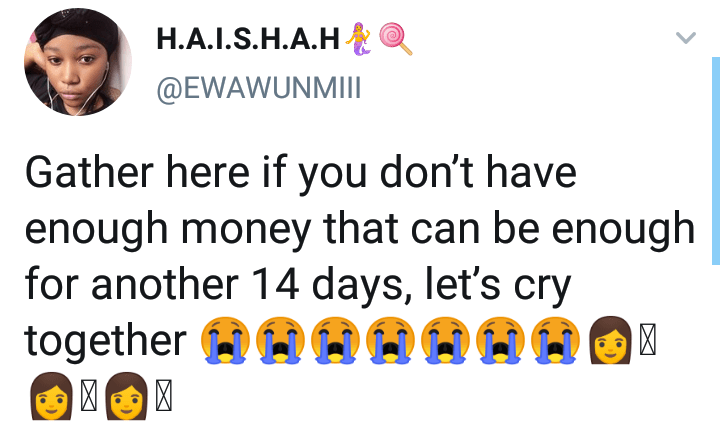Click the first woman emoji on the last line

click(x=51, y=396)
